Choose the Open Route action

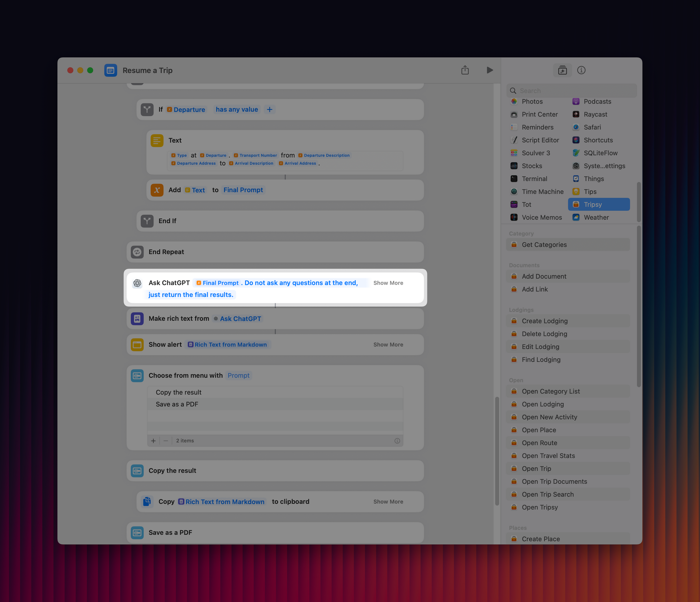pyautogui.click(x=568, y=443)
